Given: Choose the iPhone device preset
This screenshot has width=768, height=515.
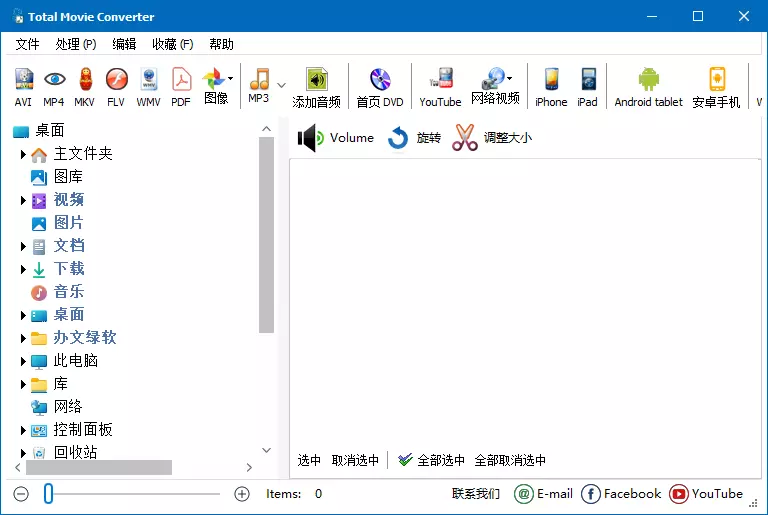Looking at the screenshot, I should pyautogui.click(x=551, y=86).
